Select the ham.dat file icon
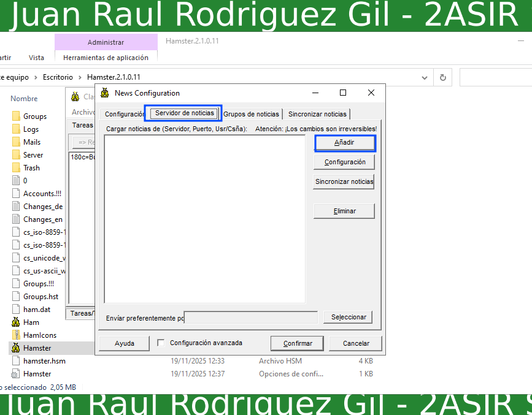This screenshot has height=415, width=532. [x=16, y=310]
